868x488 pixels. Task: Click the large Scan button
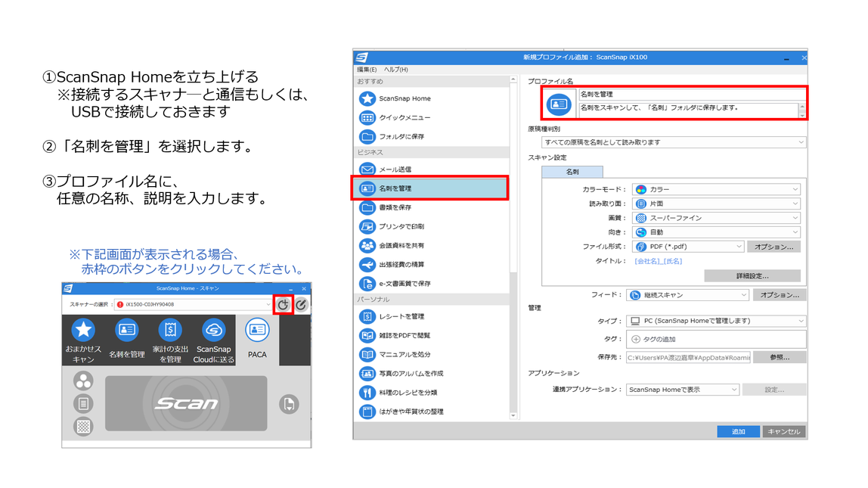point(186,403)
